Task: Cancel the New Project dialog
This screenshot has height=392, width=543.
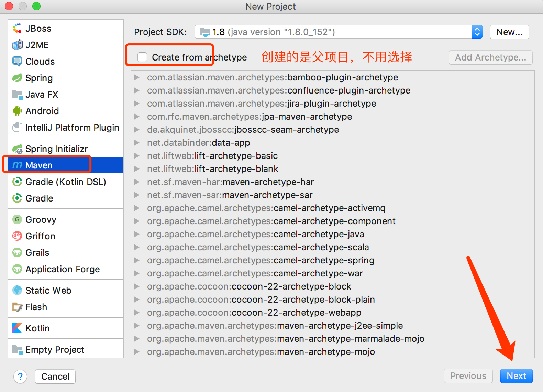Action: [55, 377]
